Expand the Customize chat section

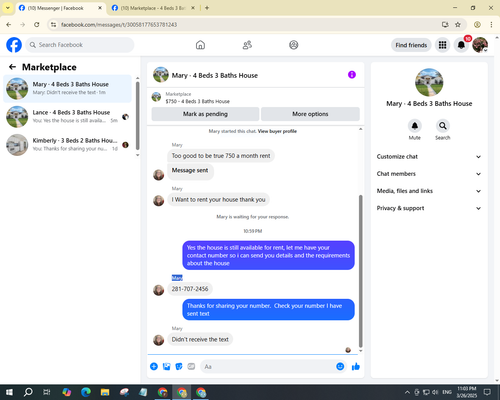point(429,157)
